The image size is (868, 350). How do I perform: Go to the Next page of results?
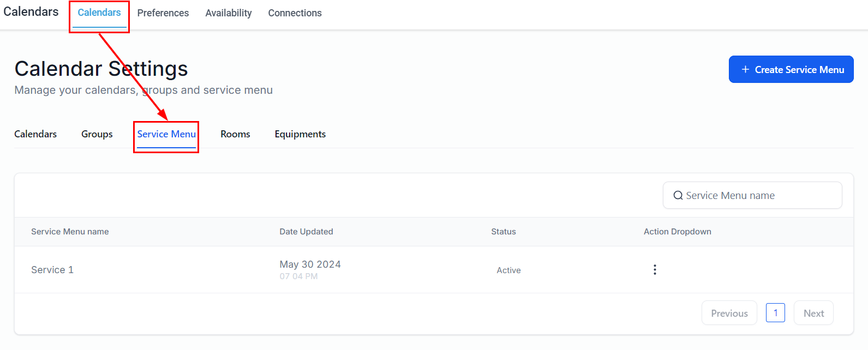[813, 313]
